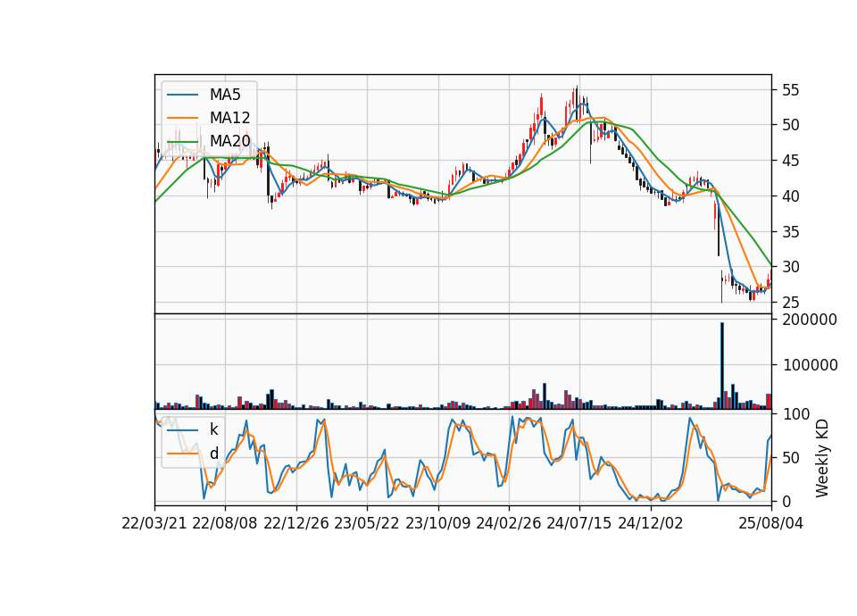Click the 100000 volume axis label
The height and width of the screenshot is (616, 857).
(810, 365)
